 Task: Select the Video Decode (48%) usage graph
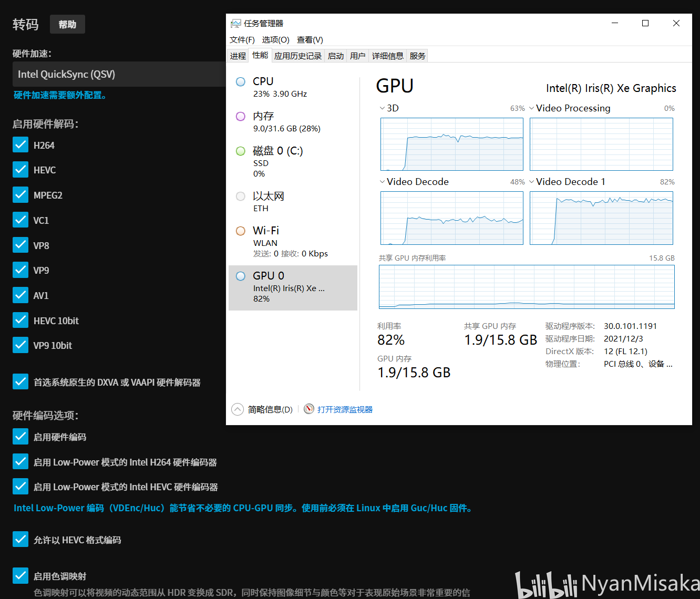[x=452, y=218]
